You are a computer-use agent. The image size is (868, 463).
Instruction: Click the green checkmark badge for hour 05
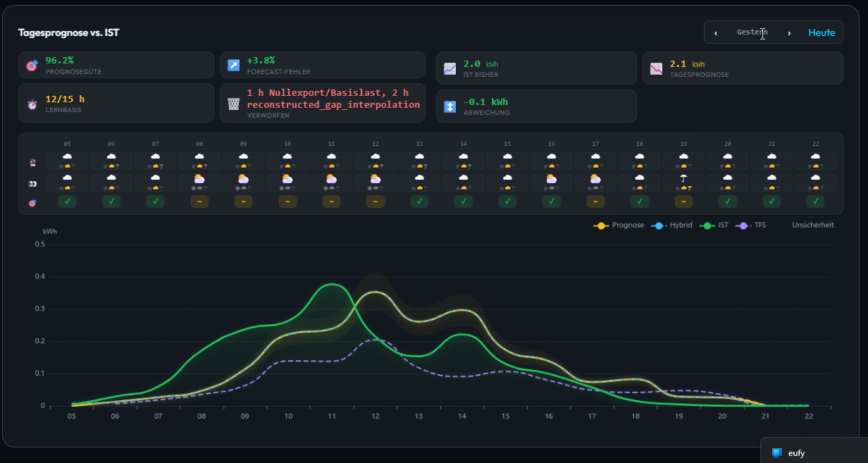tap(68, 202)
